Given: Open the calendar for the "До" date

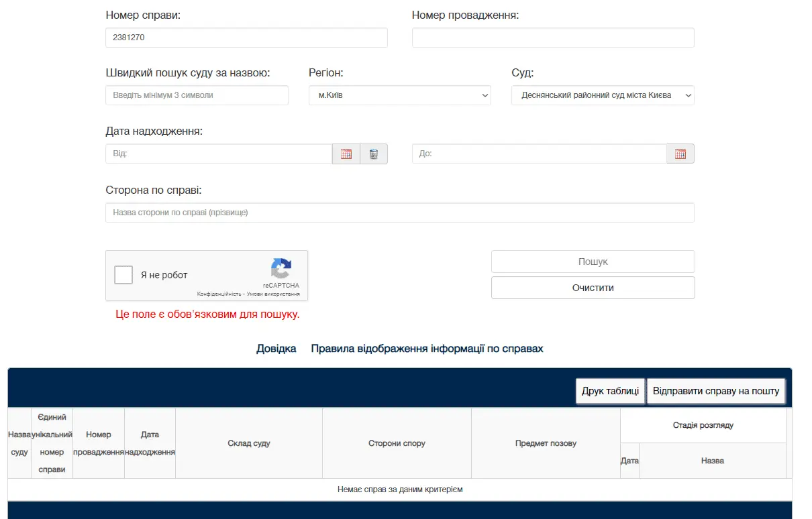Looking at the screenshot, I should point(680,154).
